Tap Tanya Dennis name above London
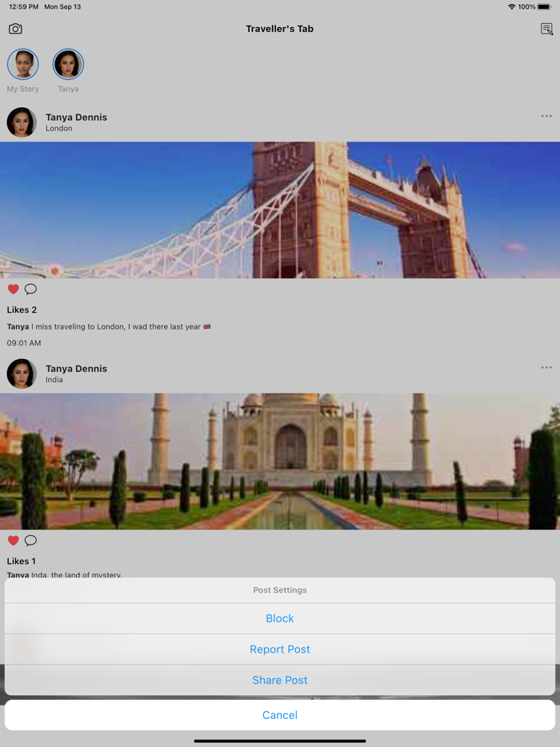This screenshot has height=747, width=560. point(76,118)
